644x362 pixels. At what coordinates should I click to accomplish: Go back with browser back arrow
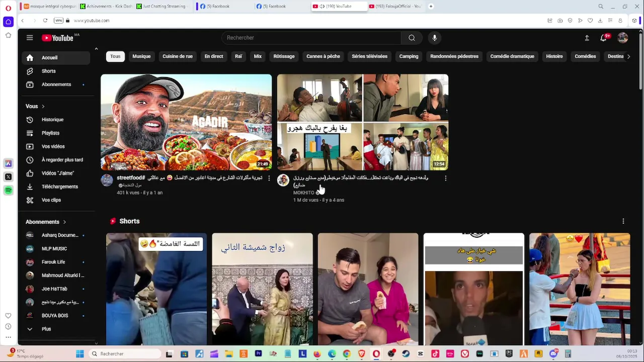point(23,21)
